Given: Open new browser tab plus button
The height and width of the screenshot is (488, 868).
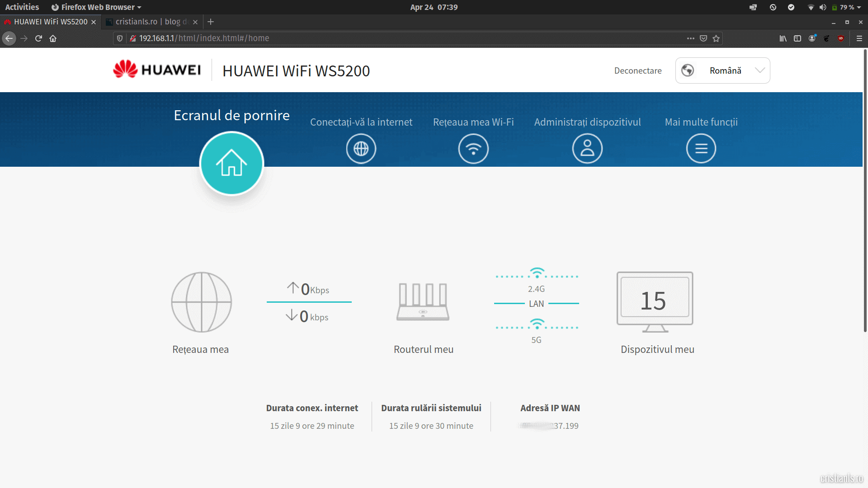Looking at the screenshot, I should [x=211, y=22].
